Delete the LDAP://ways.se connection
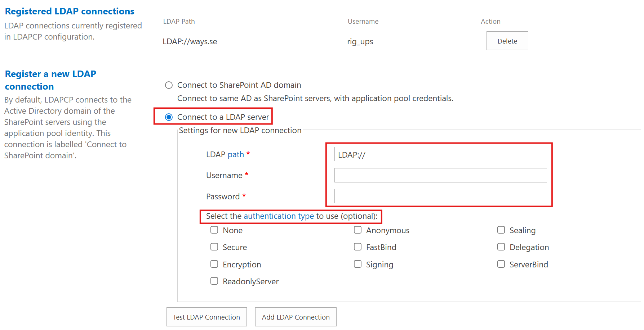The width and height of the screenshot is (644, 330). click(x=507, y=41)
